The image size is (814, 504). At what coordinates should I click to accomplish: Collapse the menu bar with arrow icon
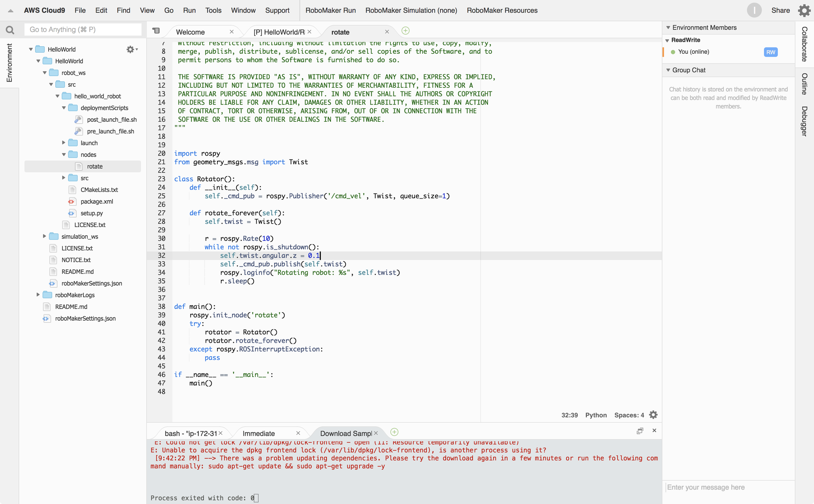click(x=10, y=11)
